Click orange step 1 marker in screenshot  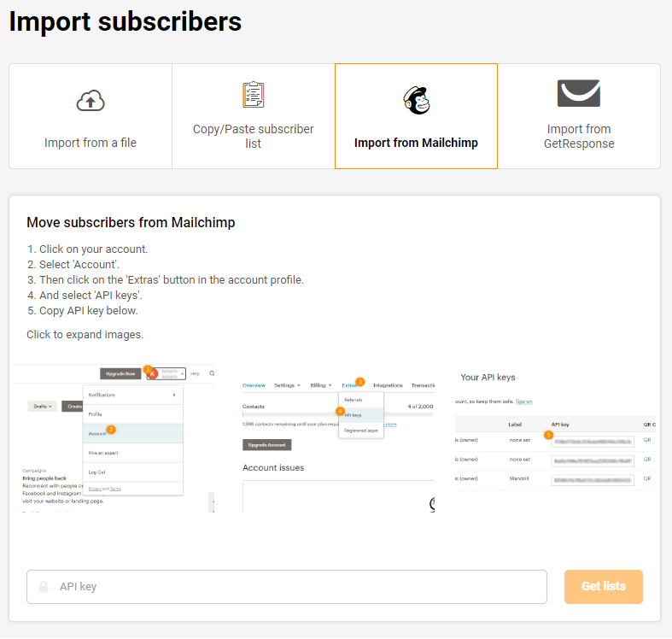click(148, 370)
